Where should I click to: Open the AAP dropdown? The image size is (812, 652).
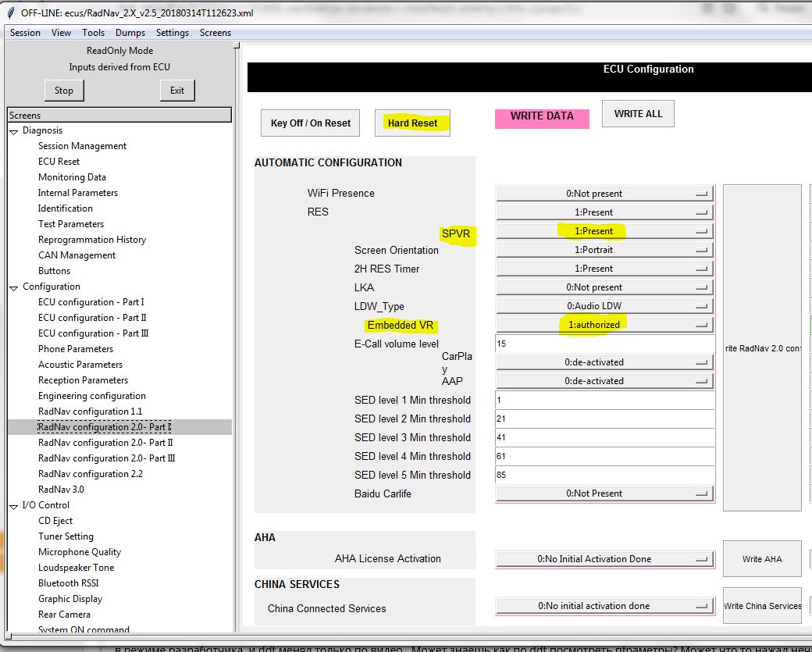click(x=604, y=381)
